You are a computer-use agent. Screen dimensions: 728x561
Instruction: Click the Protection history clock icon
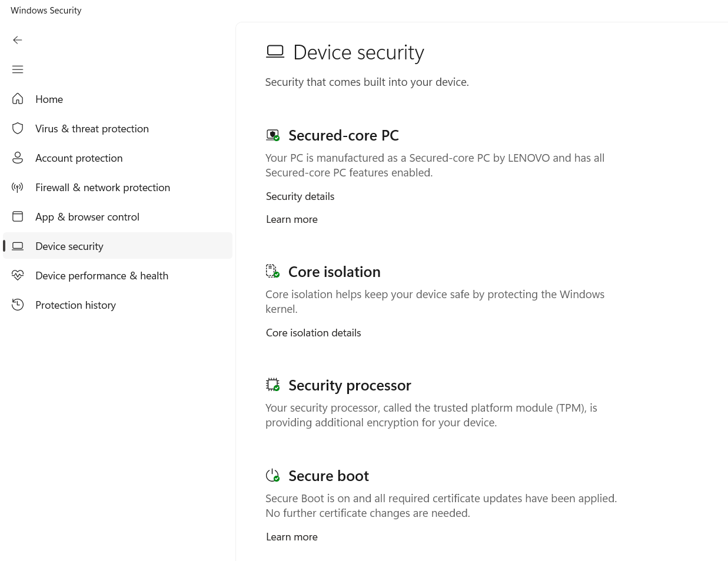(x=18, y=305)
